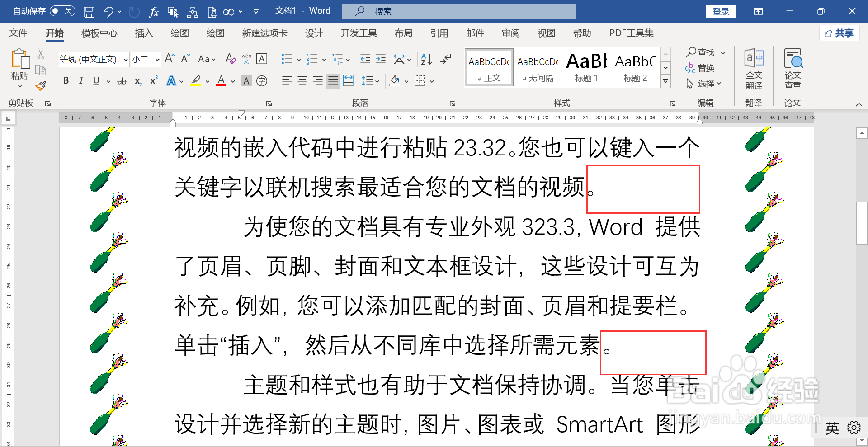Image resolution: width=868 pixels, height=447 pixels.
Task: Open the Select dropdown in Editing
Action: coord(704,84)
